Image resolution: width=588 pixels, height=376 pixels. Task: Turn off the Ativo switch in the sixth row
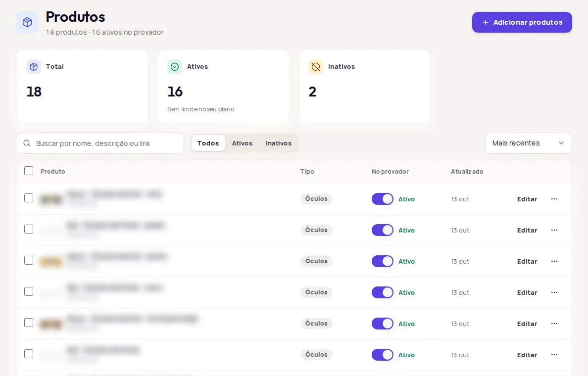click(x=383, y=355)
